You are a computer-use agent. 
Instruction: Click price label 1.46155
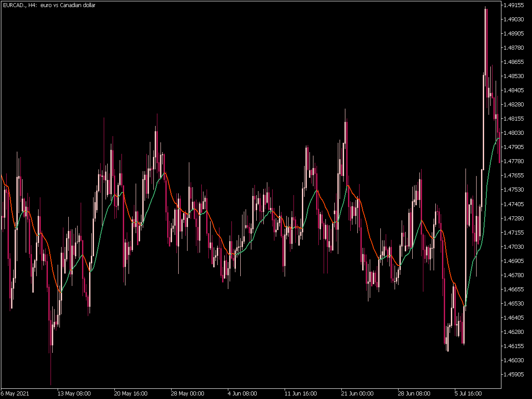point(514,346)
